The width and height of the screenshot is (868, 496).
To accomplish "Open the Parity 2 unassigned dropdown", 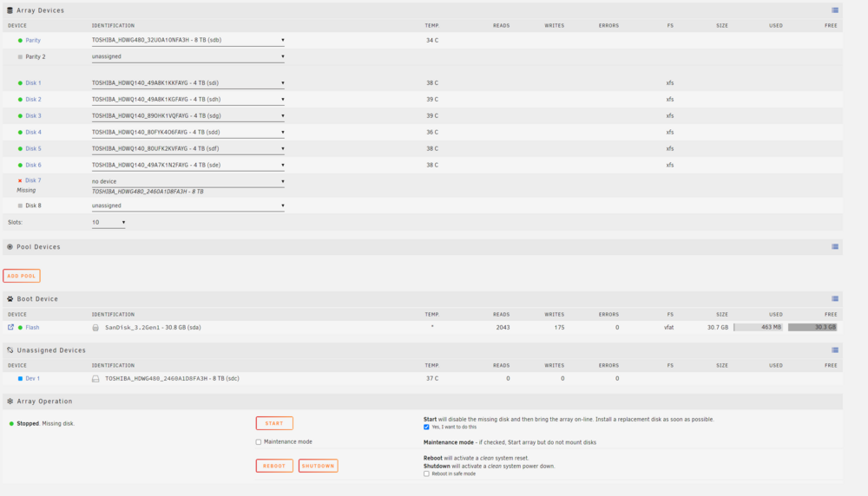I will tap(188, 56).
